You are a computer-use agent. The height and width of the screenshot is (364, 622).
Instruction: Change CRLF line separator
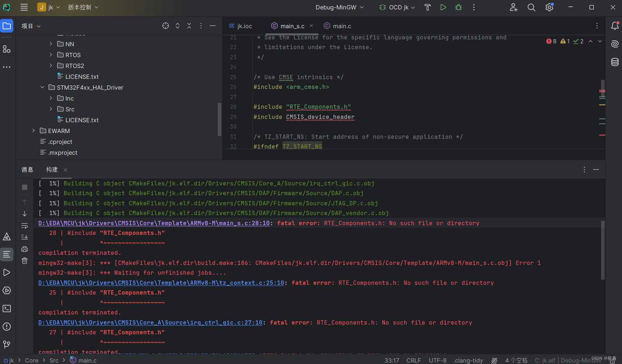tap(414, 360)
